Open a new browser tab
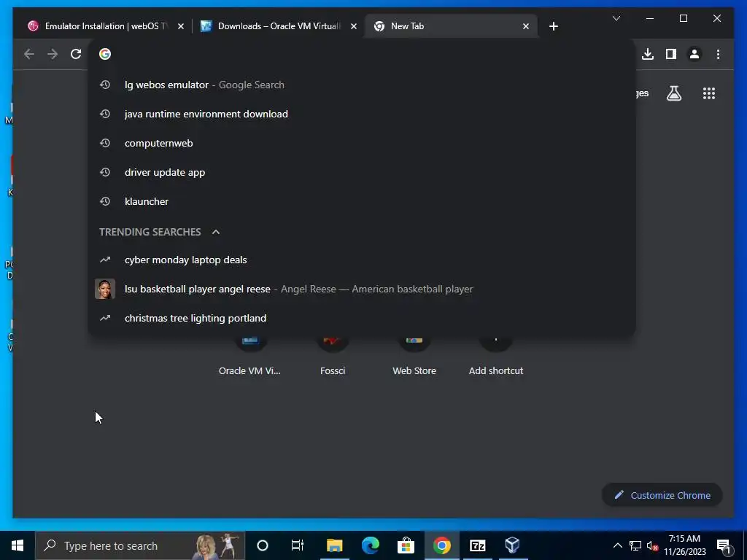Viewport: 747px width, 560px height. pyautogui.click(x=553, y=26)
